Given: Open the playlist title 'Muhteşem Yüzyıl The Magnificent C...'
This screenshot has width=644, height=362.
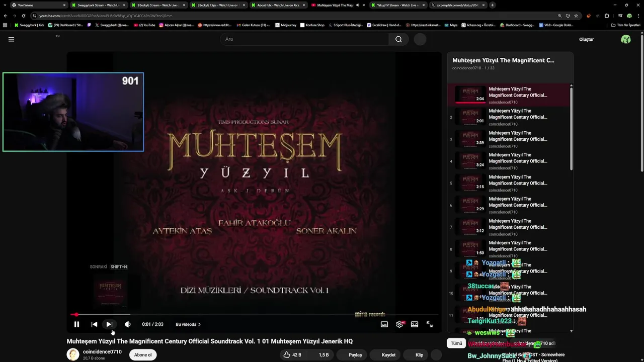Looking at the screenshot, I should 503,60.
